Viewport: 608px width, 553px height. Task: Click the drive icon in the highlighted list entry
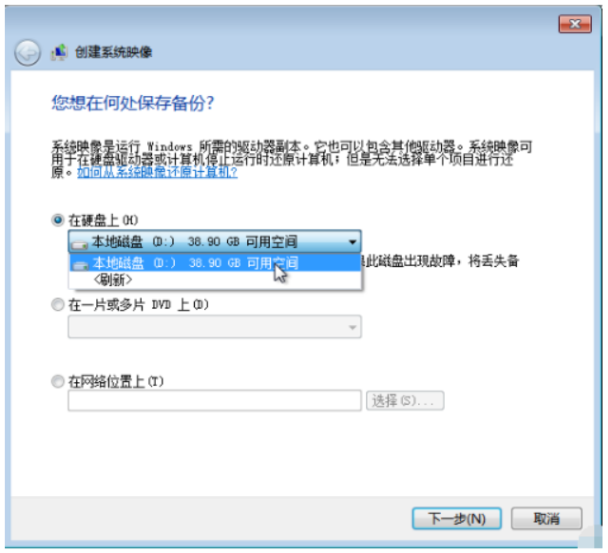pos(81,265)
